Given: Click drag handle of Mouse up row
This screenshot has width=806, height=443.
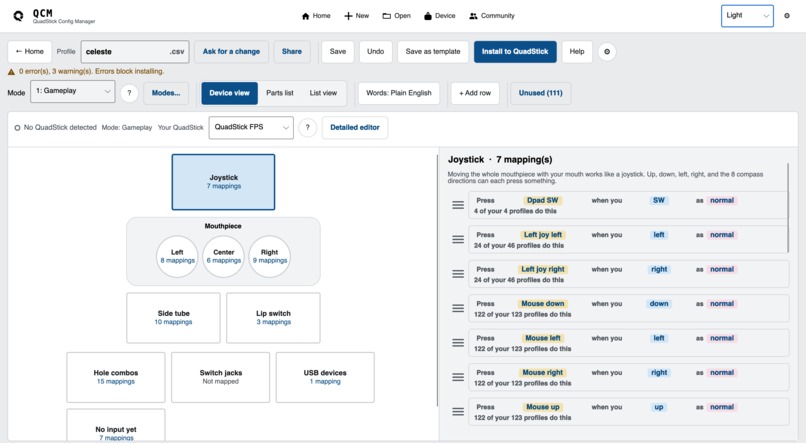Looking at the screenshot, I should pos(458,412).
